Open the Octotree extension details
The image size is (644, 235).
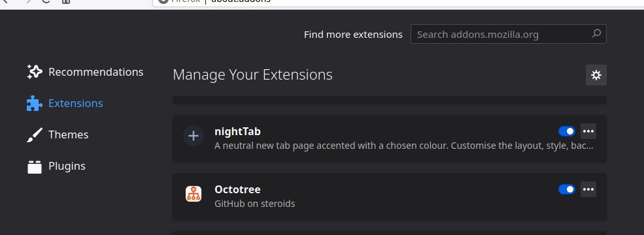tap(237, 189)
